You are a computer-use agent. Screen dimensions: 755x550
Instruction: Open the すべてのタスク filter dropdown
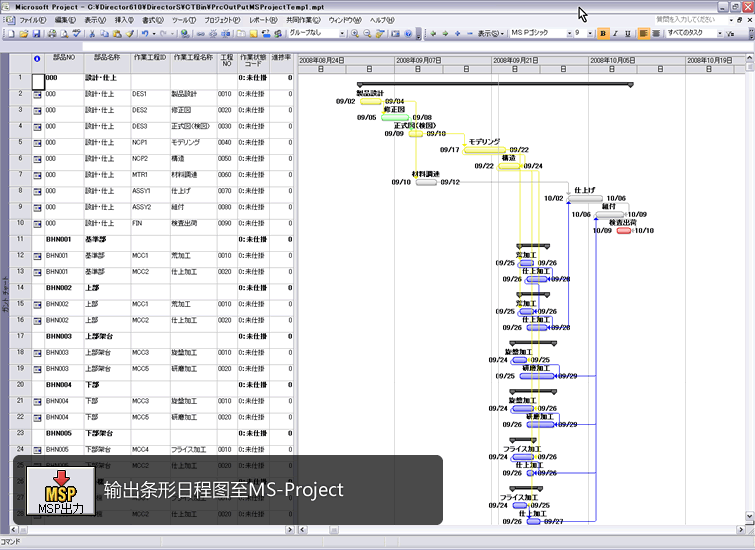(720, 34)
